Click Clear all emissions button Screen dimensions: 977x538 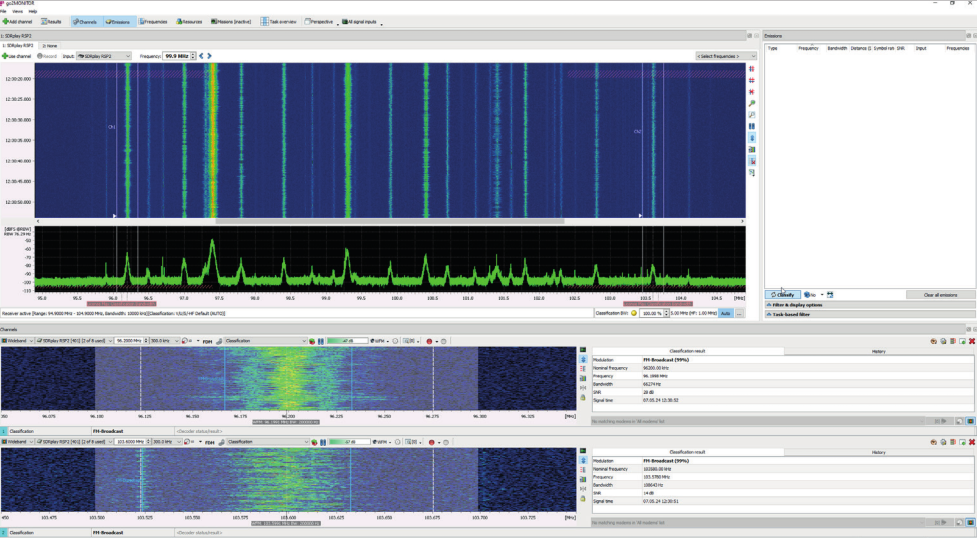[939, 295]
